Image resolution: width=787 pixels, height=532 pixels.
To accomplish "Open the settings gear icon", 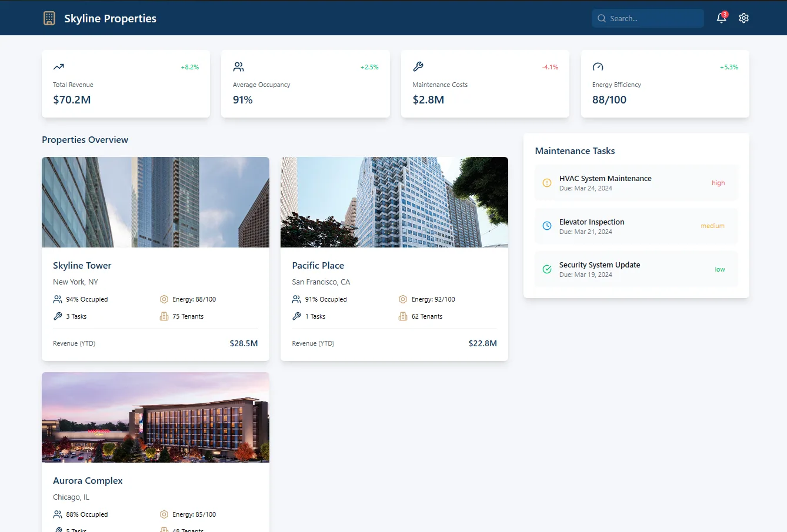I will tap(743, 18).
